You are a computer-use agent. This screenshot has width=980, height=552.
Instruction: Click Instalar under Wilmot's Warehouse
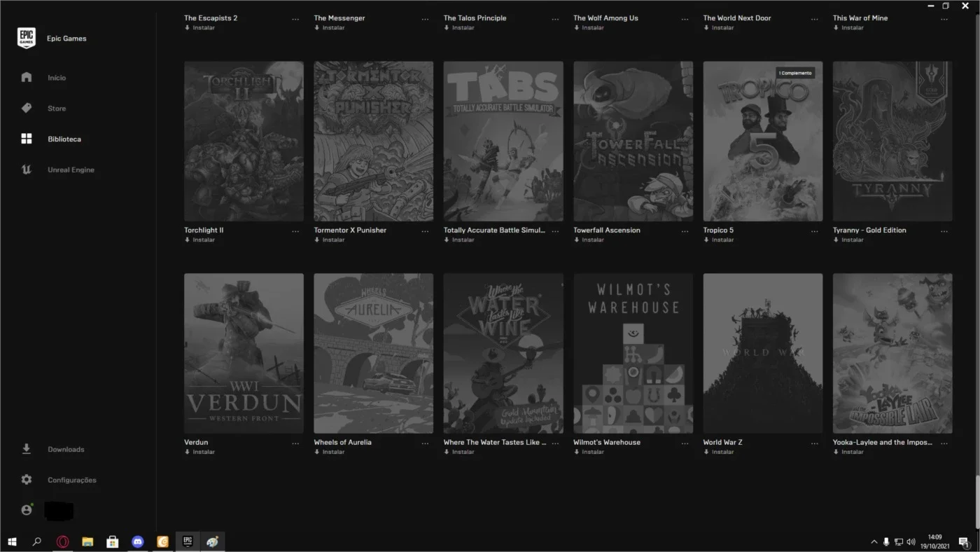(593, 453)
